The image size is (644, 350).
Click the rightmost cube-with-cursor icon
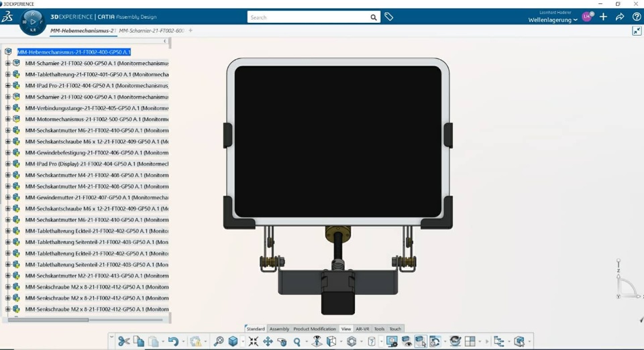click(x=519, y=341)
